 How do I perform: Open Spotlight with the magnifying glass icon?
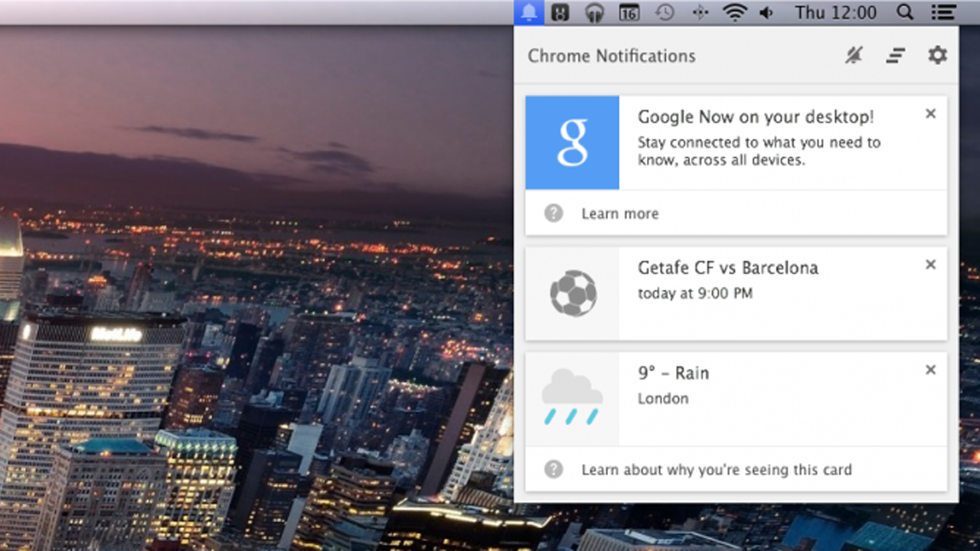pos(904,12)
